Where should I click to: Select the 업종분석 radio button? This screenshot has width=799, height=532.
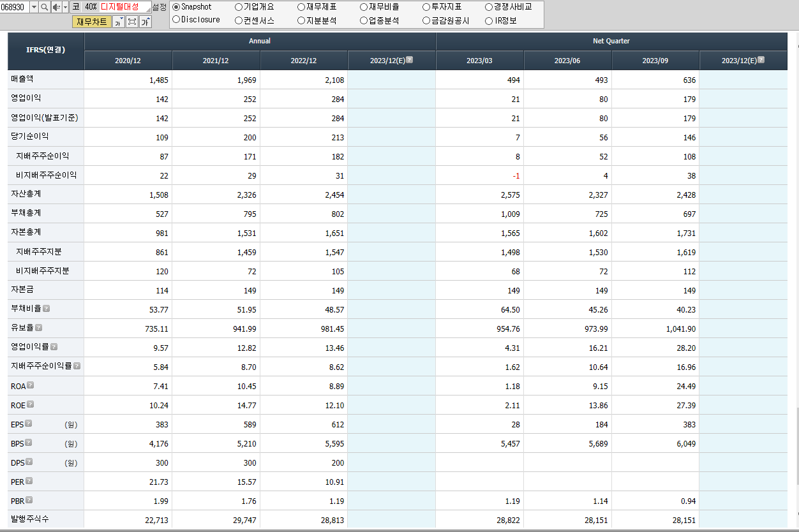[364, 20]
